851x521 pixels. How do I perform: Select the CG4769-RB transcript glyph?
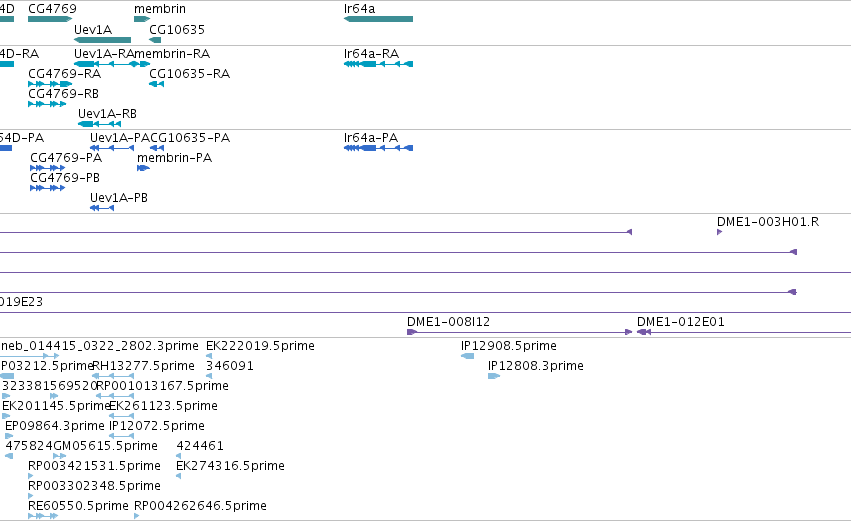point(47,104)
